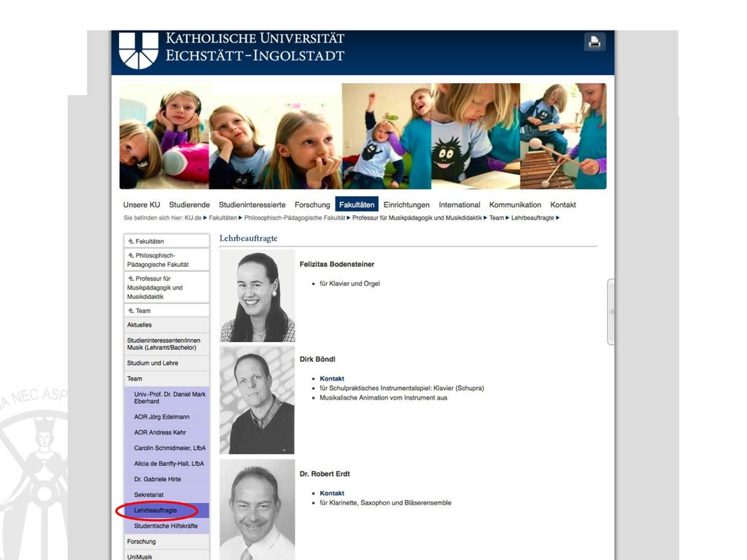Click Team breadcrumb link
This screenshot has height=560, width=747.
(496, 217)
